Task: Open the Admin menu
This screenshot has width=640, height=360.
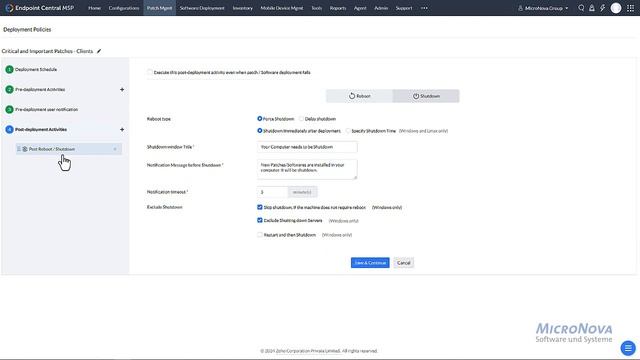Action: tap(381, 8)
